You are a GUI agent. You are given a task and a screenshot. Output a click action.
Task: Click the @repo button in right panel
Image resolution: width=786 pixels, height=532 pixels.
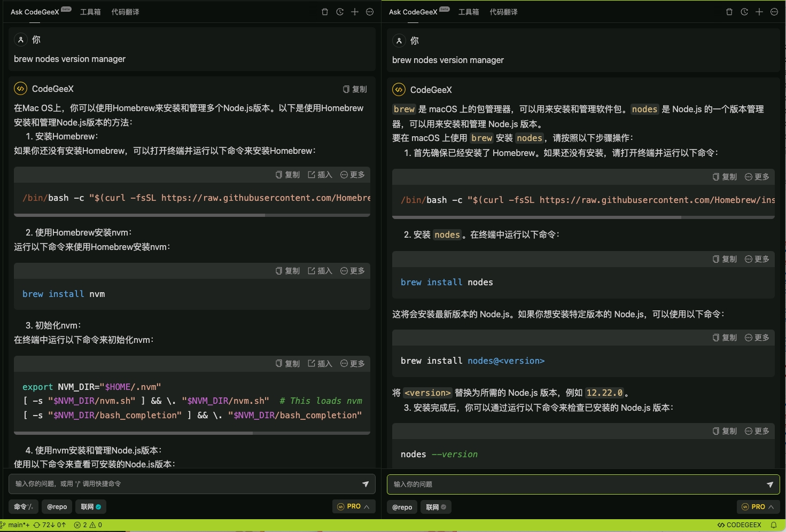coord(402,507)
